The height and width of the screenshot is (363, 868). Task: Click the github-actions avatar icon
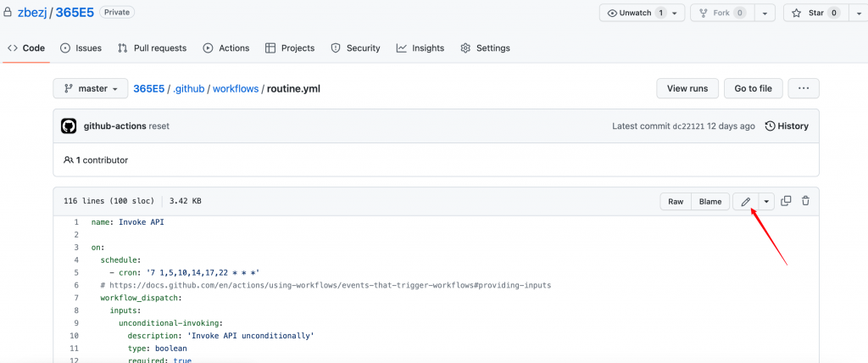click(x=70, y=126)
